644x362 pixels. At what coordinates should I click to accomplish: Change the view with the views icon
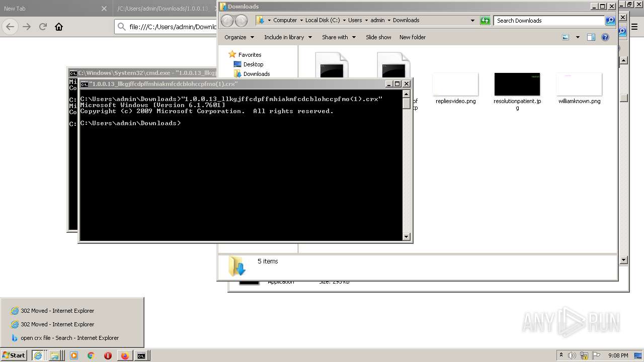pos(566,37)
